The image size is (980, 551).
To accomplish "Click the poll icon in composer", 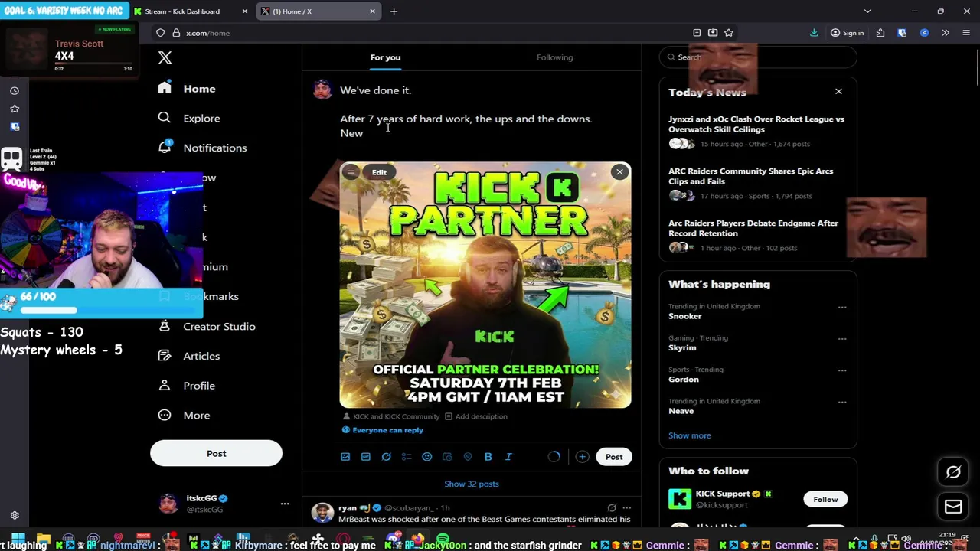I will [x=407, y=457].
